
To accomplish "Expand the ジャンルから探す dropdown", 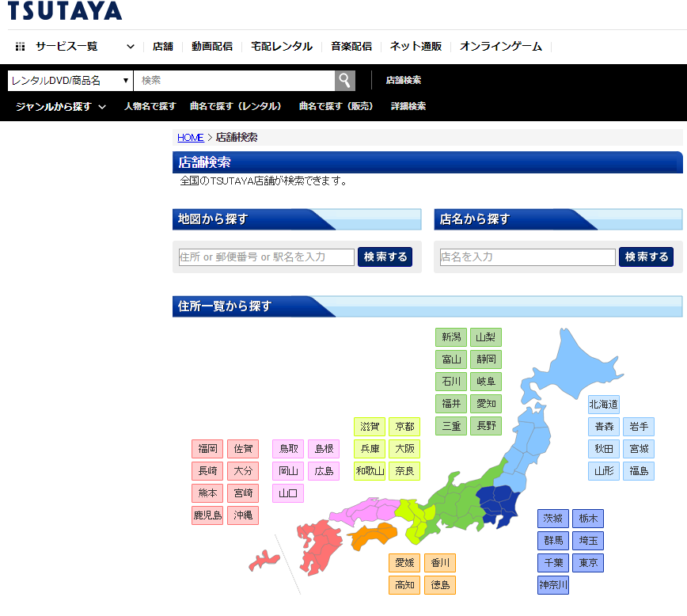I will pos(61,106).
